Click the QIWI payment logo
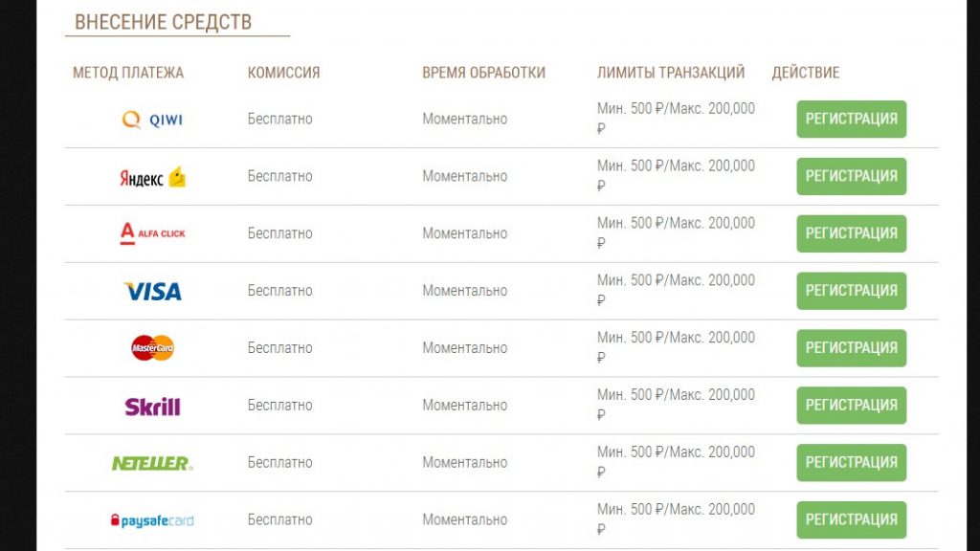Viewport: 980px width, 551px height. [x=152, y=120]
